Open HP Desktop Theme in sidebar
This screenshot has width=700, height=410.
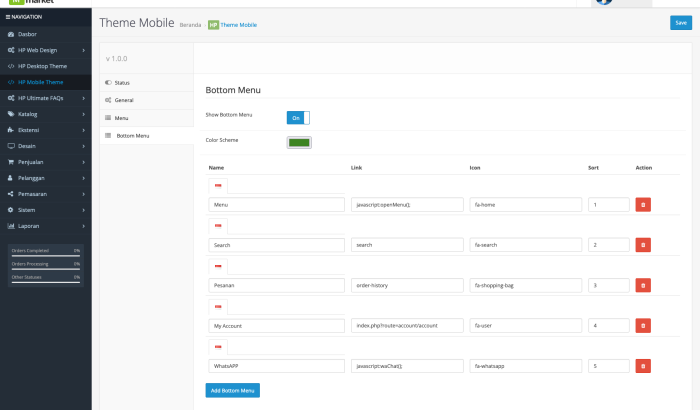pyautogui.click(x=46, y=66)
